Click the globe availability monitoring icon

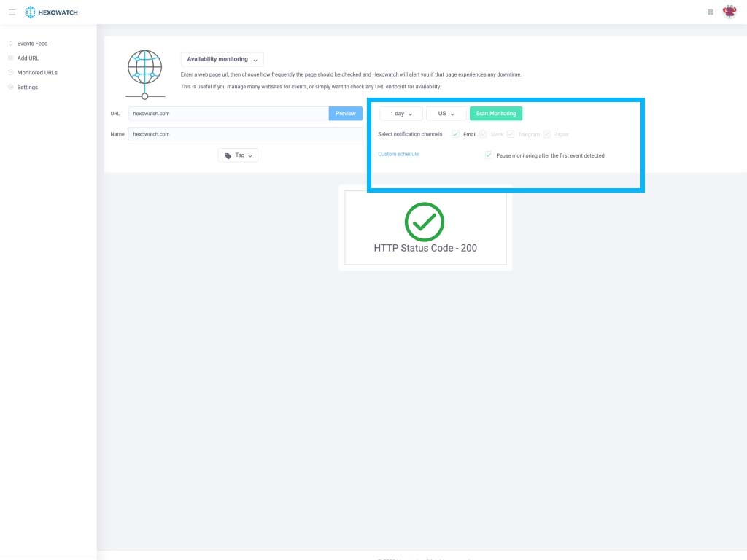145,74
